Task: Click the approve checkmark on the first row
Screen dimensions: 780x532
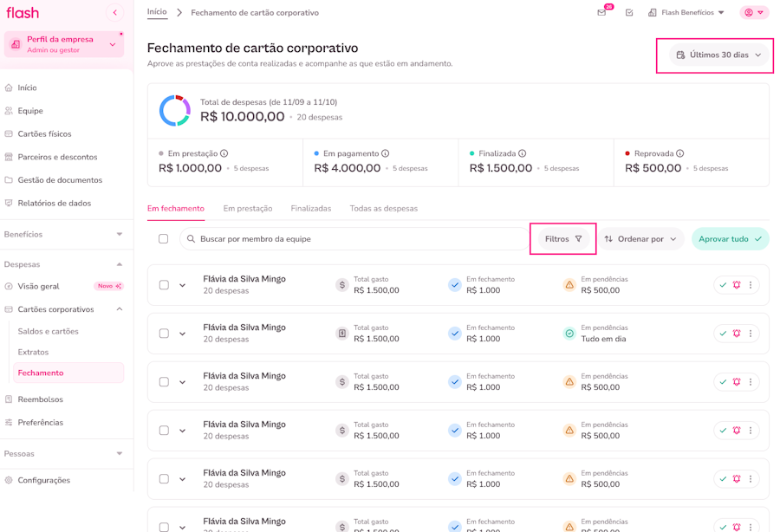Action: pyautogui.click(x=723, y=285)
